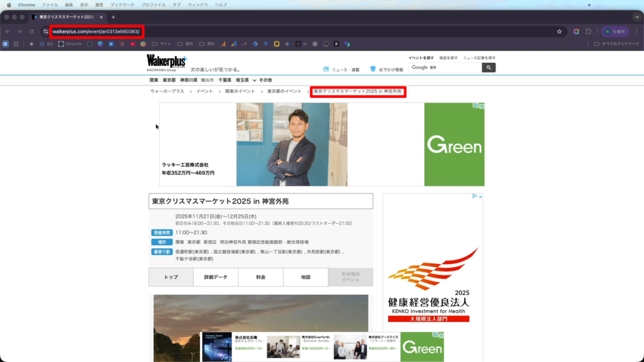Viewport: 644px width, 362px height.
Task: Select the イベントを探す search mode
Action: [x=421, y=58]
